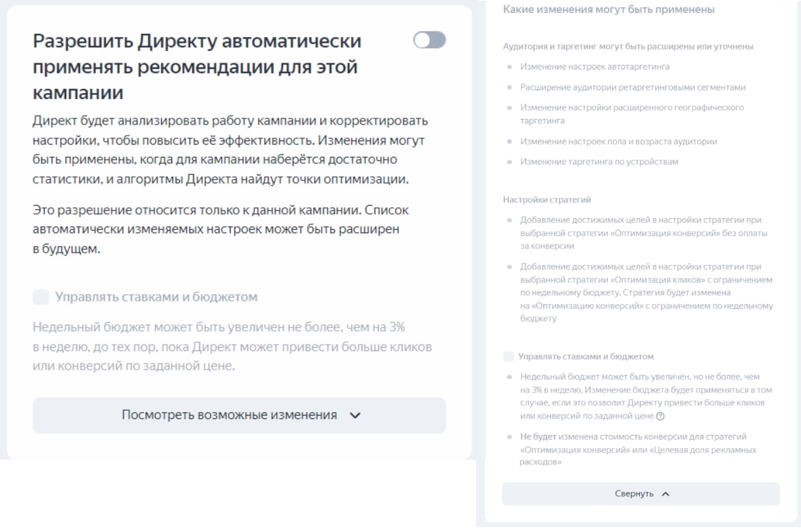Screen dimensions: 801x532
Task: Select "Изменение настроек автотаргетинга" list item
Action: pos(594,67)
